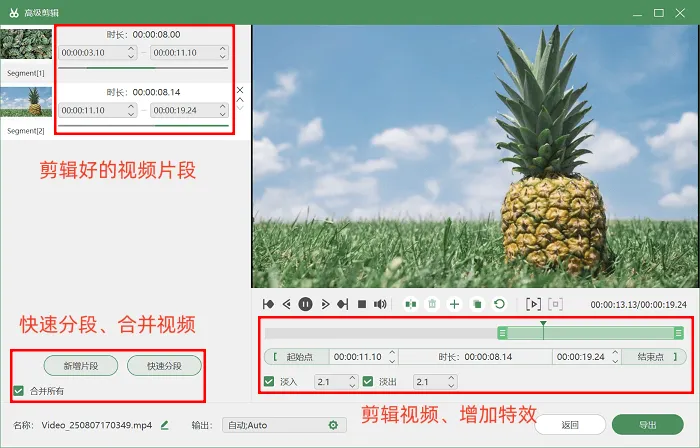700x448 pixels.
Task: Stop playback with the square stop icon
Action: [x=362, y=304]
